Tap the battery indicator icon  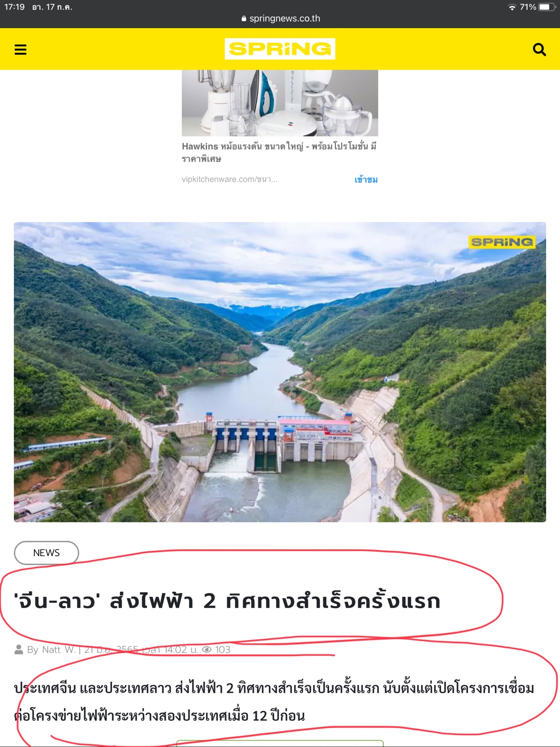(x=547, y=7)
